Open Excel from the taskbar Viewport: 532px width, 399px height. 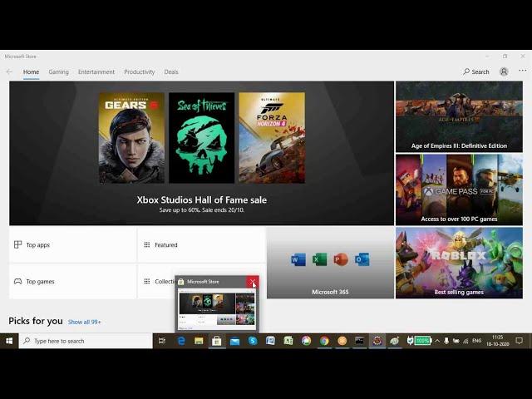(x=288, y=341)
